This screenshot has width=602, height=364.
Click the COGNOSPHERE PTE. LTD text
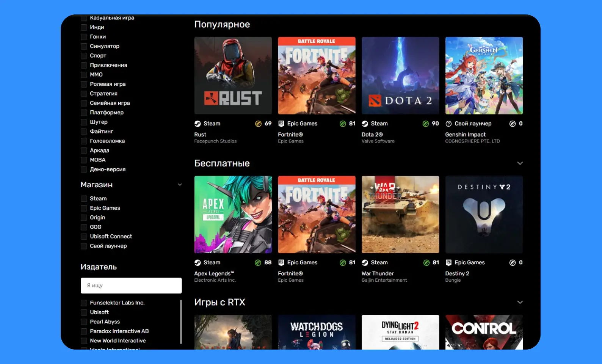[472, 141]
